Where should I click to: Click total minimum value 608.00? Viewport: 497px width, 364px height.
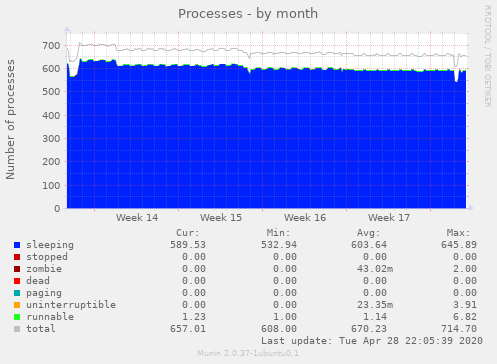(x=279, y=329)
